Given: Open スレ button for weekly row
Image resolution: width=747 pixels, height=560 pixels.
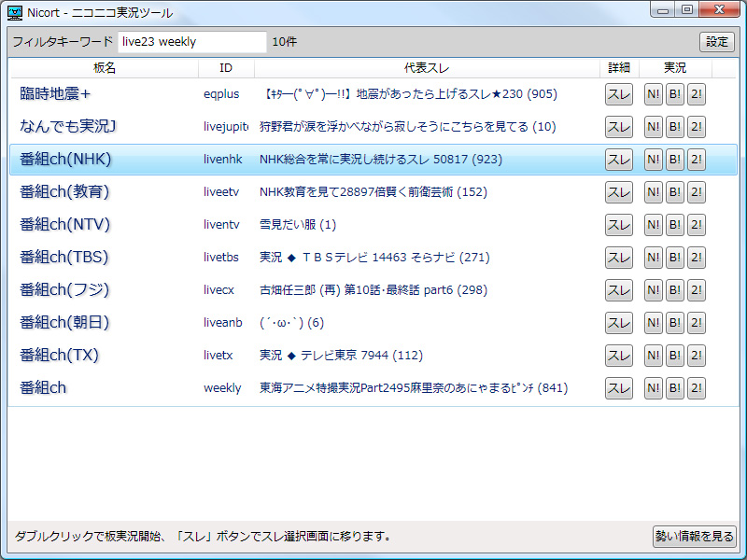Looking at the screenshot, I should [619, 388].
